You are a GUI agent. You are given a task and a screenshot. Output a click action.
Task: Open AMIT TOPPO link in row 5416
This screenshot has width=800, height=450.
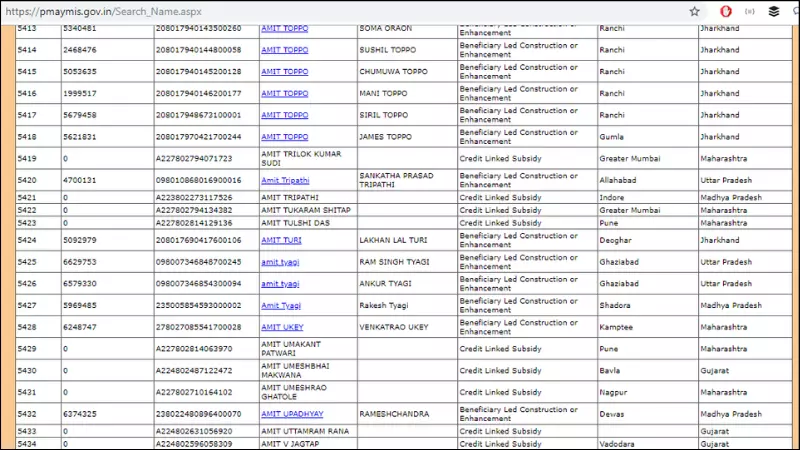click(x=285, y=93)
